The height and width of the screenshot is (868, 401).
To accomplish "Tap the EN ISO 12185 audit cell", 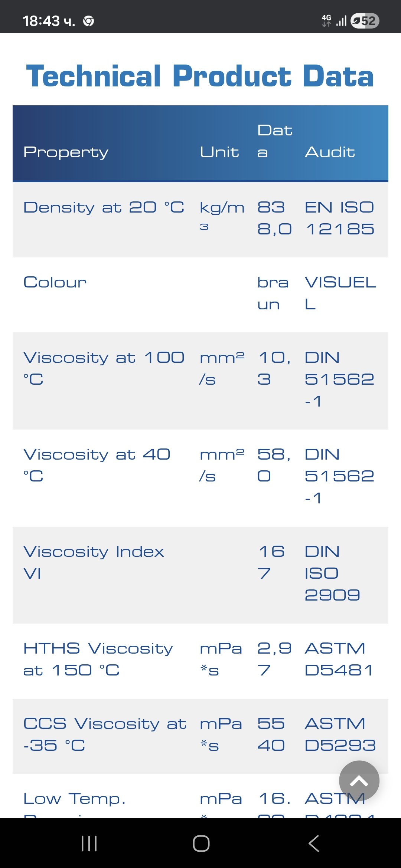I will [339, 218].
